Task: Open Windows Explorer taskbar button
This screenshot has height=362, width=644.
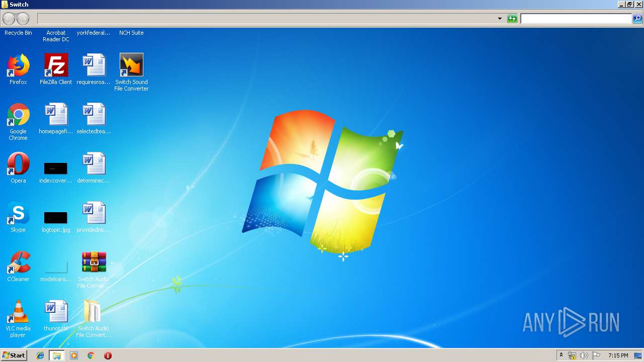Action: [x=57, y=355]
